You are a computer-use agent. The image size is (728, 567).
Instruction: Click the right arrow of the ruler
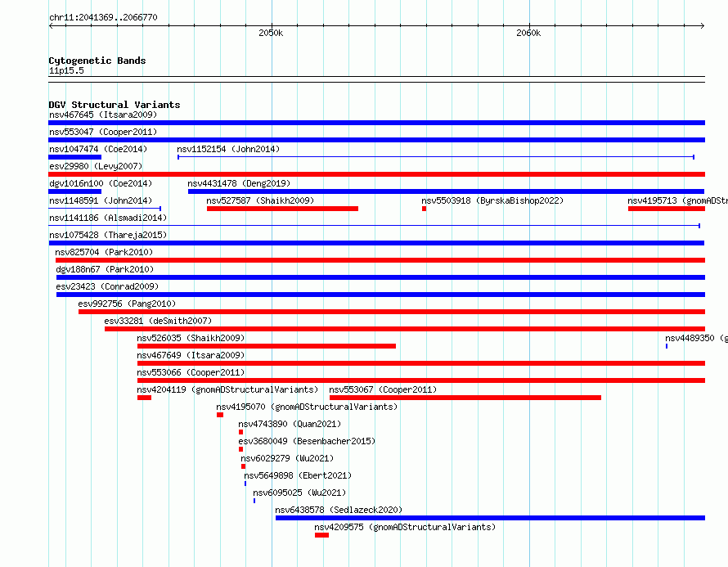coord(703,25)
